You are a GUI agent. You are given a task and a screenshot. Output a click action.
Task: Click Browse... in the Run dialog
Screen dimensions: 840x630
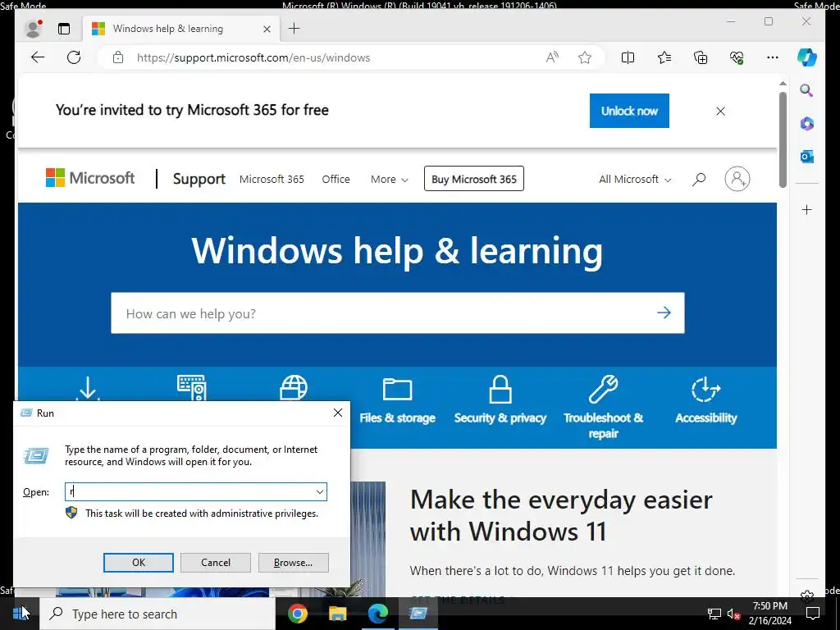[x=293, y=563]
